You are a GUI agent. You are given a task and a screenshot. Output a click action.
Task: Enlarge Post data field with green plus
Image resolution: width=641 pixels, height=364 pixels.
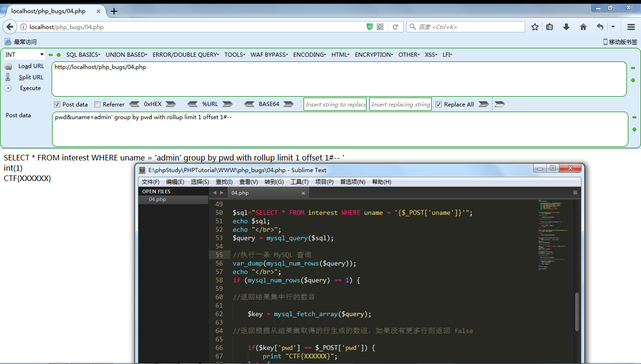tap(634, 129)
